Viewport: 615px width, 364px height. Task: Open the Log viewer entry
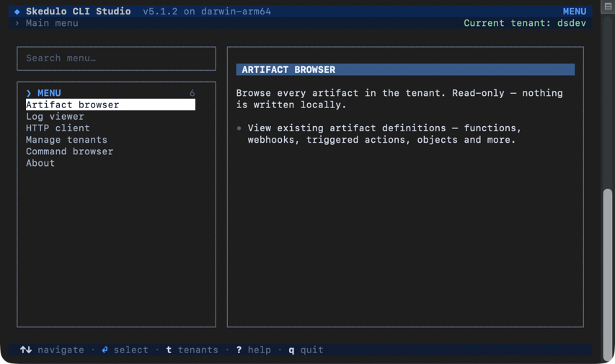(x=55, y=117)
